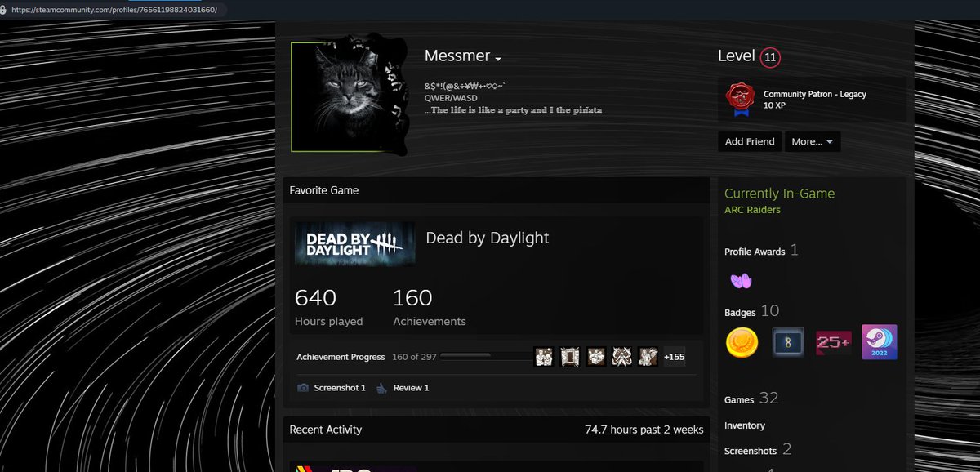Click the purple profile award icon

[x=741, y=281]
